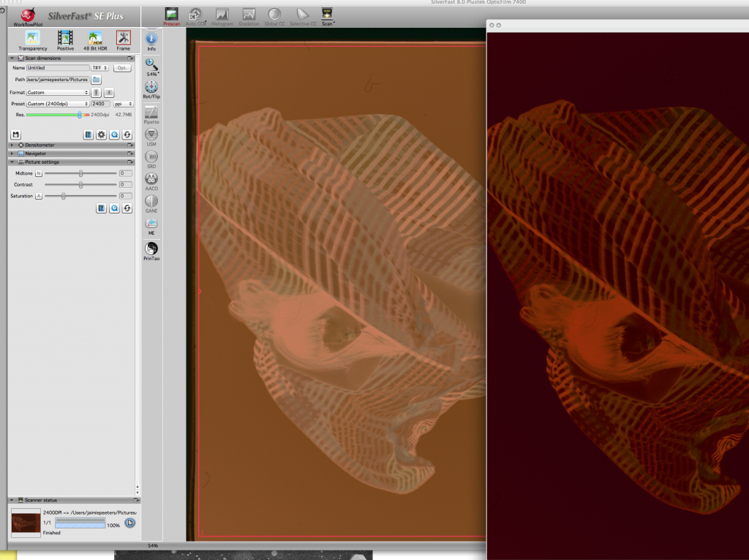
Task: Open the Rot/Flip tool
Action: (x=151, y=90)
